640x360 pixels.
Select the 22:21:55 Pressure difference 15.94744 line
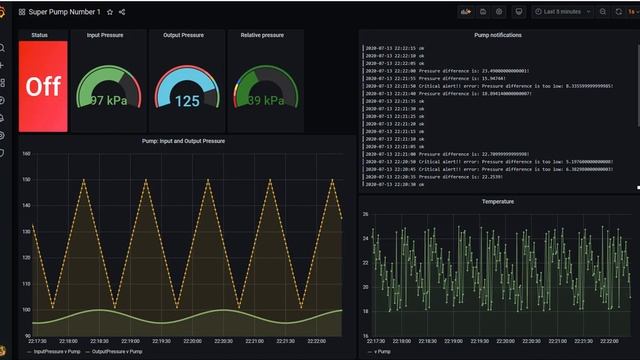[x=435, y=78]
